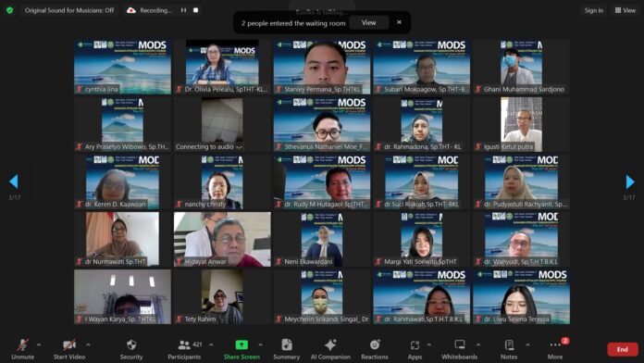This screenshot has height=363, width=644.
Task: Select dr. Suci Riskiah's video tile
Action: click(x=422, y=181)
